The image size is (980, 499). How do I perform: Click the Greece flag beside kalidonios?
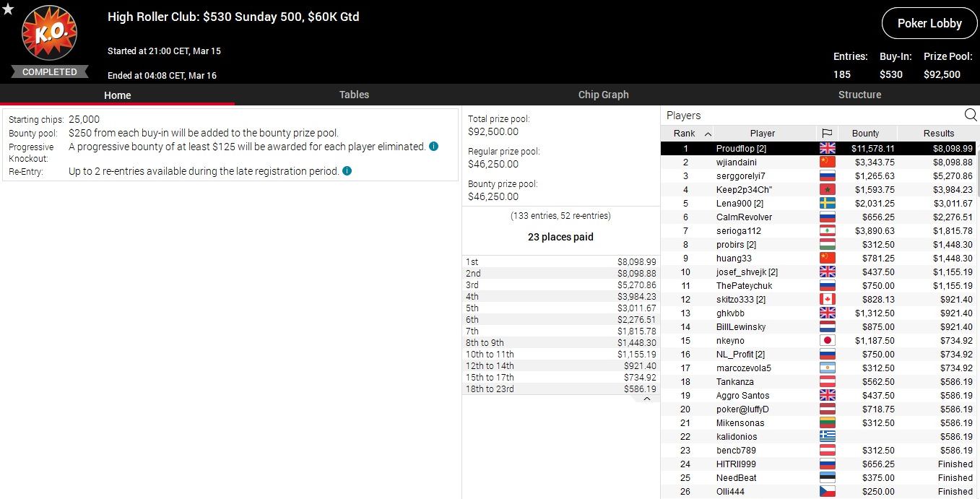(827, 437)
